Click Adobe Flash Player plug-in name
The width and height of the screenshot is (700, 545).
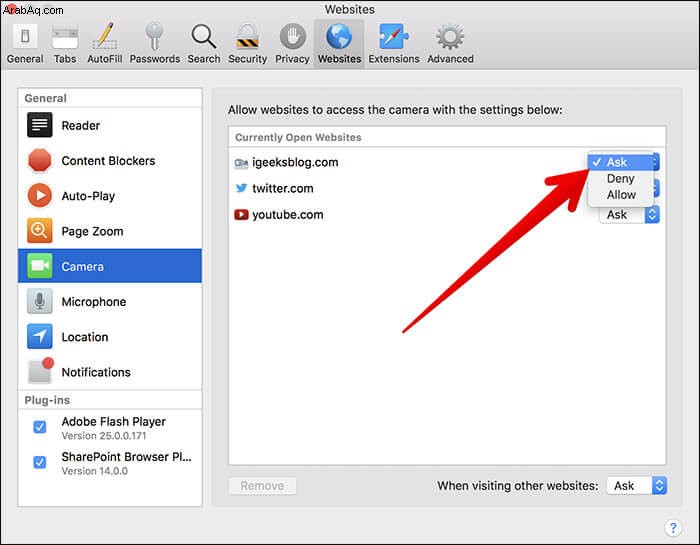pos(113,421)
